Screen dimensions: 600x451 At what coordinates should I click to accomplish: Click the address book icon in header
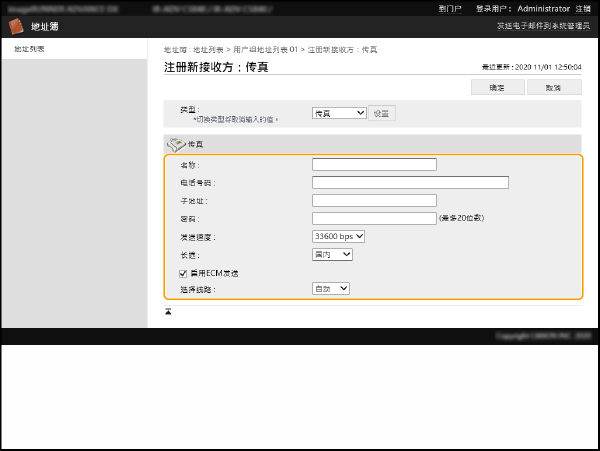coord(16,27)
